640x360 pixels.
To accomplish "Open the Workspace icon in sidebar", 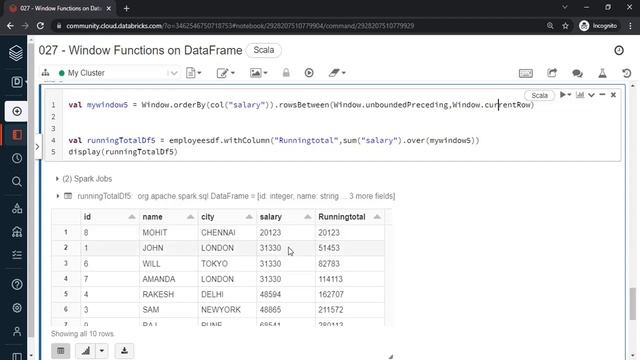I will [x=17, y=135].
